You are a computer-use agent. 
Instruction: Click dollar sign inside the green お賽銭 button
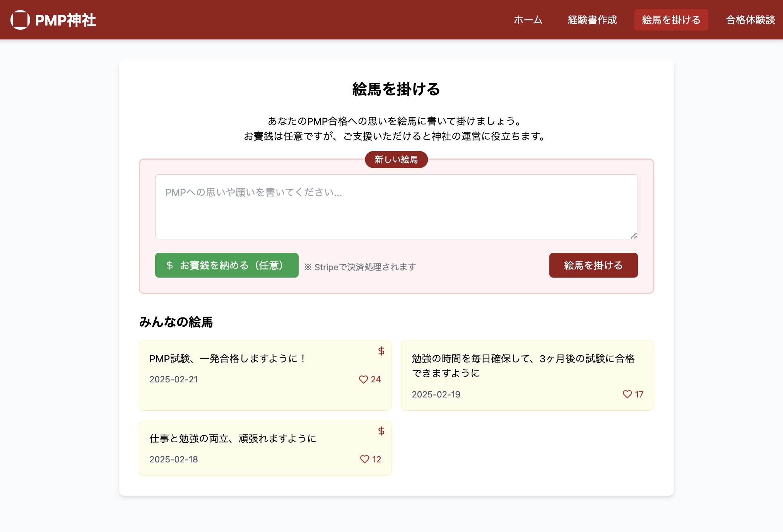coord(169,265)
